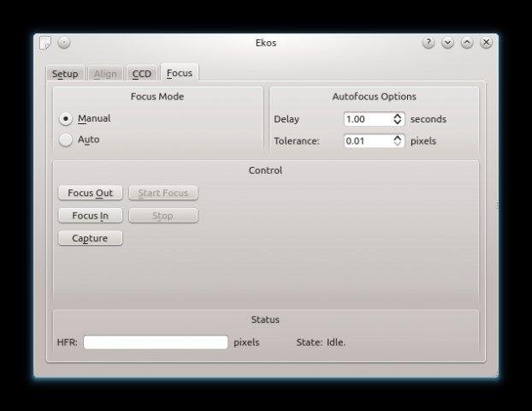This screenshot has width=532, height=411.
Task: Click the 'Focus Mode' heading
Action: pyautogui.click(x=157, y=97)
